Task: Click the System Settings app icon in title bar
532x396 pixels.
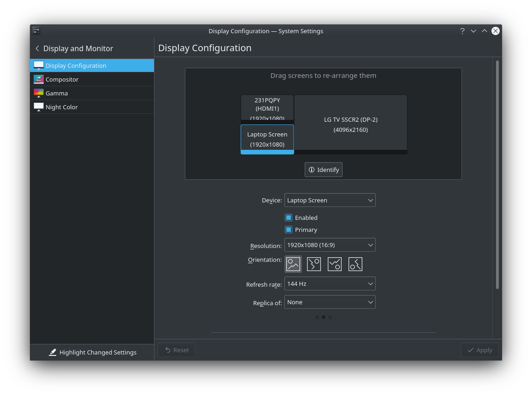Action: [x=36, y=31]
